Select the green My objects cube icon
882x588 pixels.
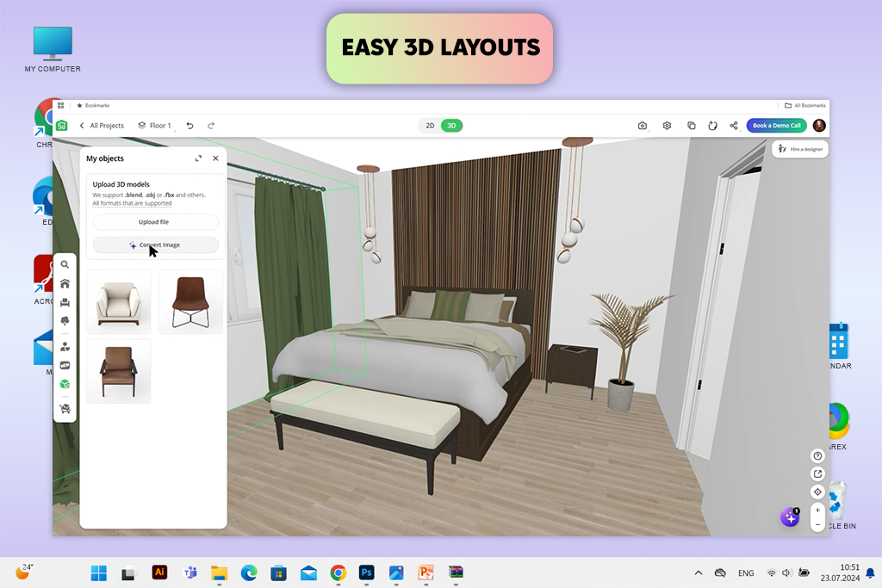[65, 384]
